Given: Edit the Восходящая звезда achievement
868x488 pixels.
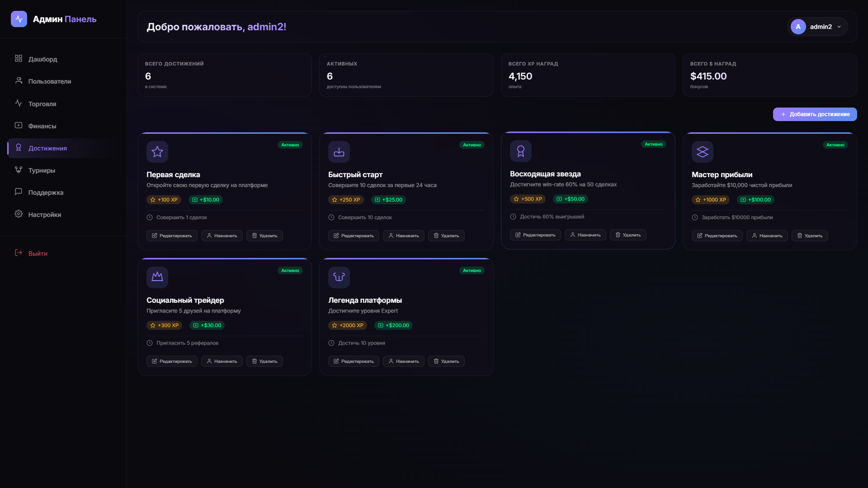Looking at the screenshot, I should pyautogui.click(x=535, y=235).
